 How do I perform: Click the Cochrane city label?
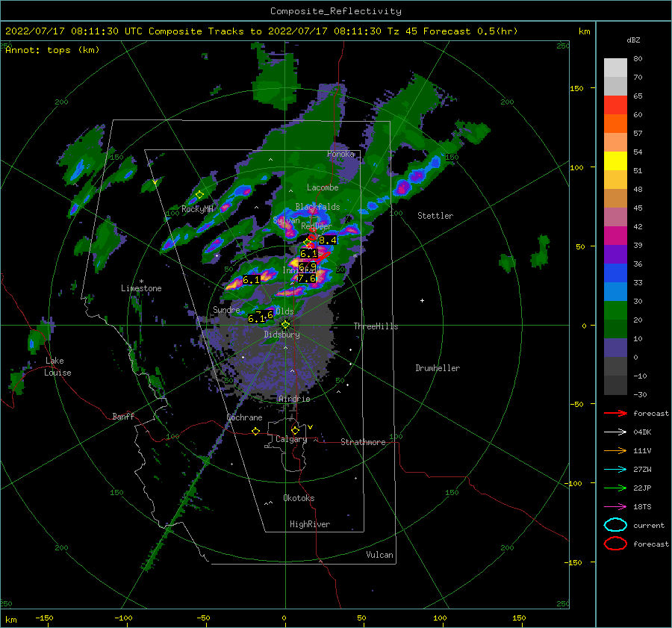click(x=244, y=417)
